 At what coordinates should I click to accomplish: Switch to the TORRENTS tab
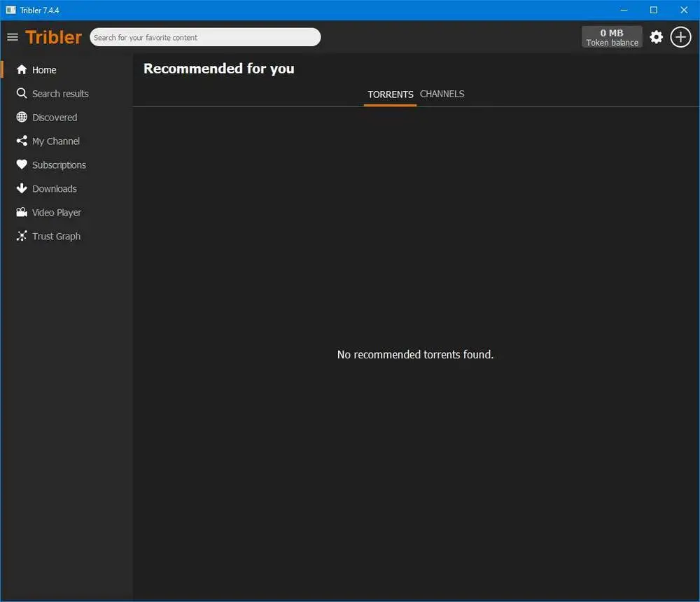(390, 94)
